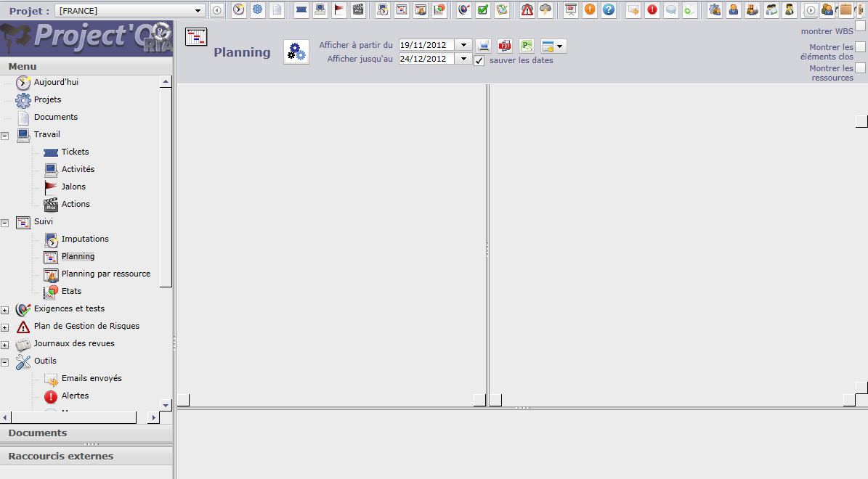Viewport: 868px width, 479px height.
Task: Open the Raccourcis externes accordion pane
Action: click(86, 457)
